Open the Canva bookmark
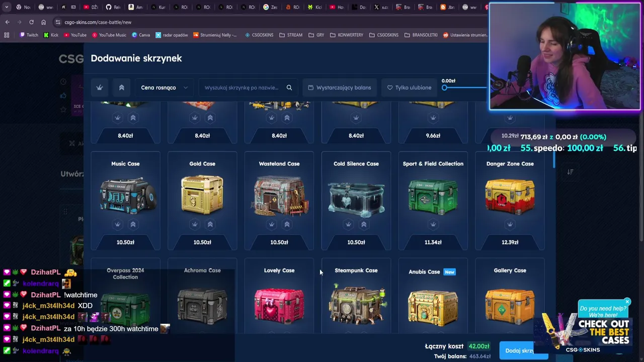The image size is (644, 362). click(x=141, y=35)
